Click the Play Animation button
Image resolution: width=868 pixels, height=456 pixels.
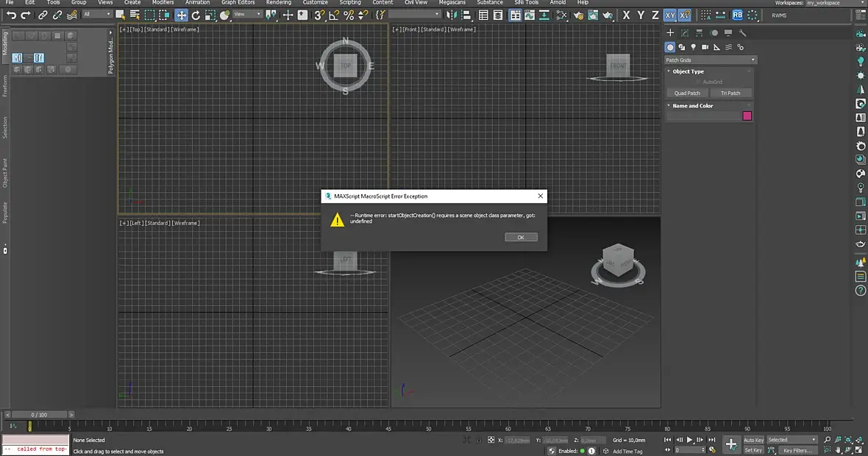coord(690,440)
